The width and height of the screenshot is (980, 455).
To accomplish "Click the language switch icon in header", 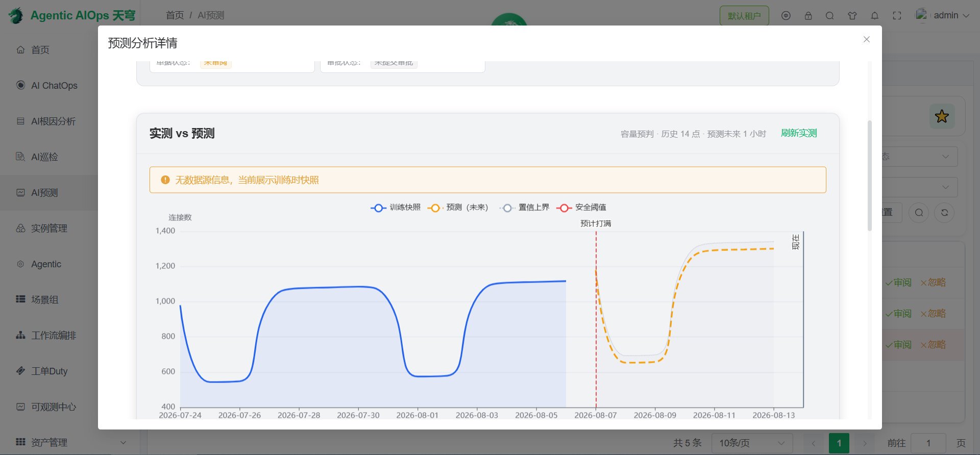I will (786, 16).
